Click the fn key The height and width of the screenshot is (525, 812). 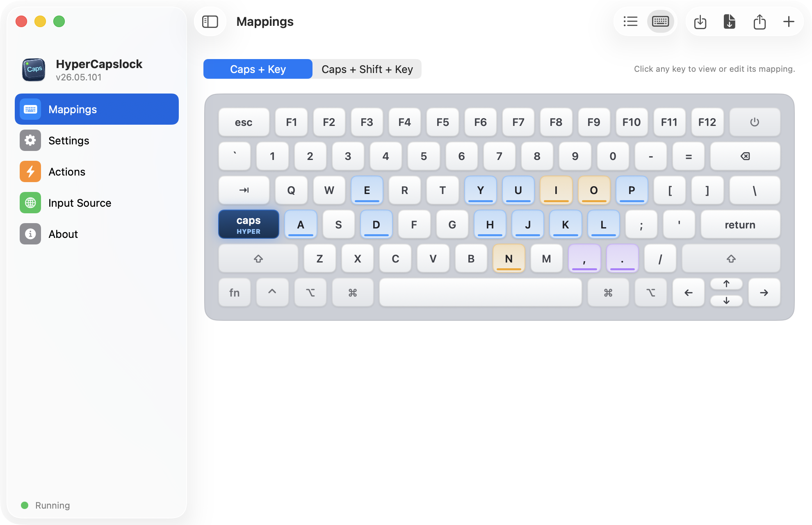235,292
